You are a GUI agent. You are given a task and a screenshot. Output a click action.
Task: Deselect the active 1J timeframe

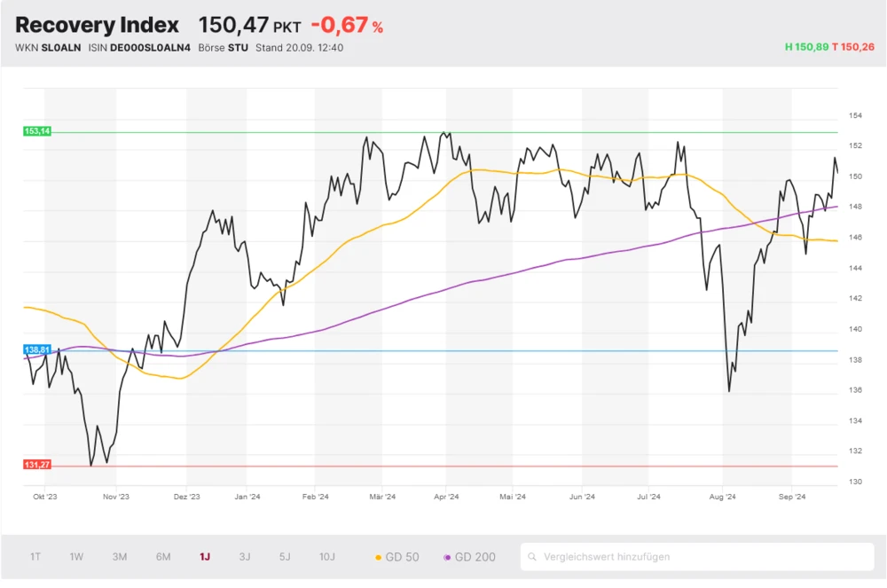coord(205,556)
